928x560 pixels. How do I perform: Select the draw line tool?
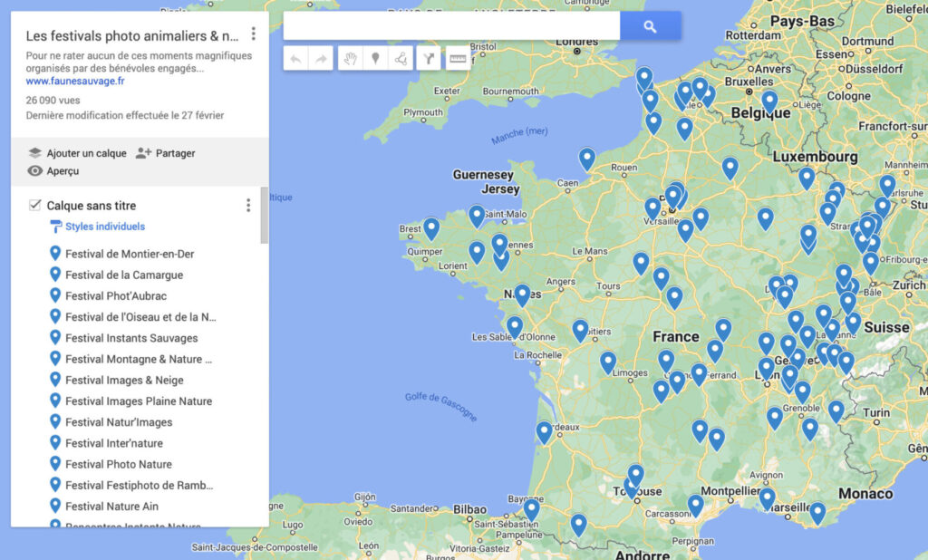tap(401, 59)
